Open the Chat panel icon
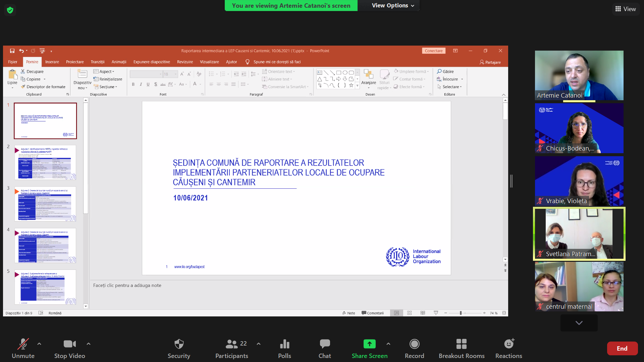Screen dimensions: 644x362 [x=324, y=344]
